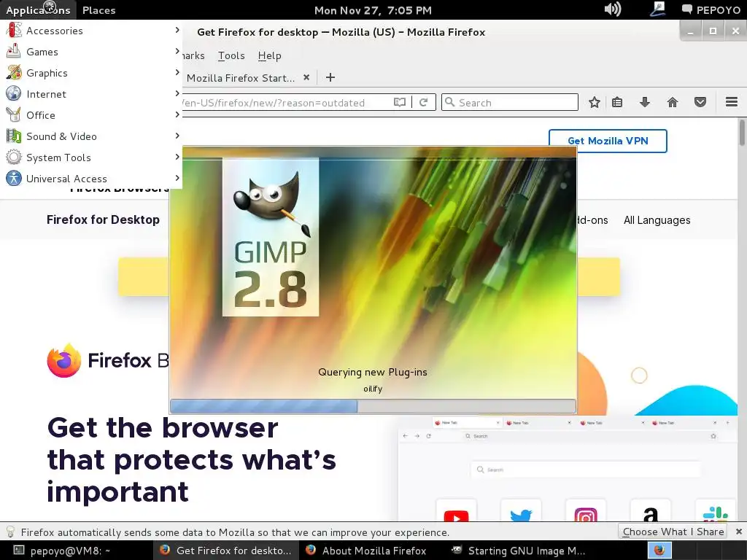Save page to Pocket icon
This screenshot has width=747, height=560.
click(700, 102)
